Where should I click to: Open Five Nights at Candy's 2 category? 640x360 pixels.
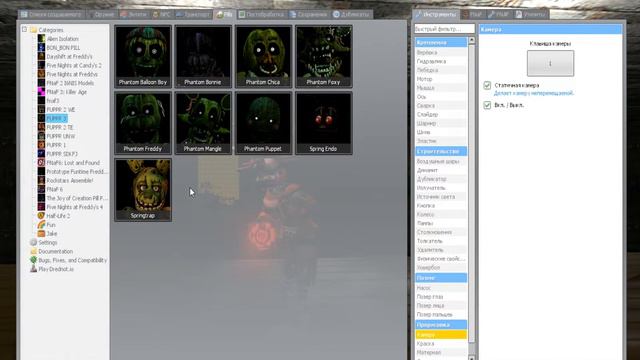tap(73, 65)
